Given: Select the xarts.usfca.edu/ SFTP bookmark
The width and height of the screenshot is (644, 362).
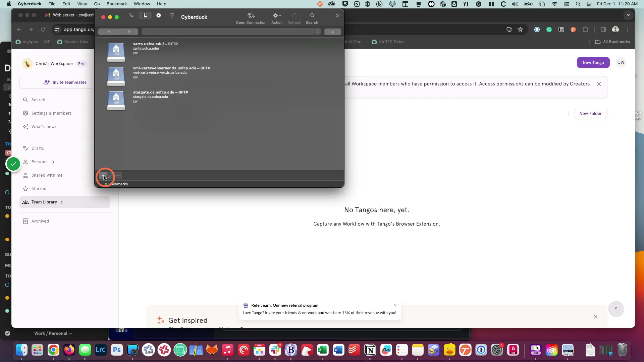Looking at the screenshot, I should 219,52.
